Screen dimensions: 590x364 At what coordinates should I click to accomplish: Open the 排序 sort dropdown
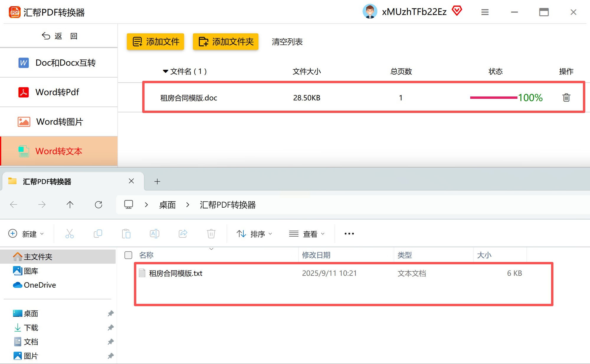[254, 234]
